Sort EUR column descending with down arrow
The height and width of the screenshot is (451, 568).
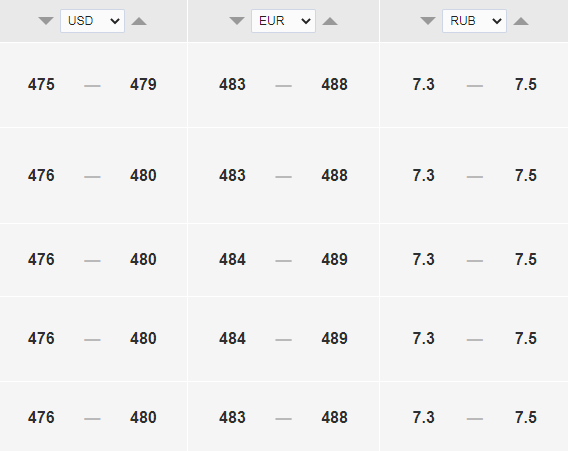(237, 21)
